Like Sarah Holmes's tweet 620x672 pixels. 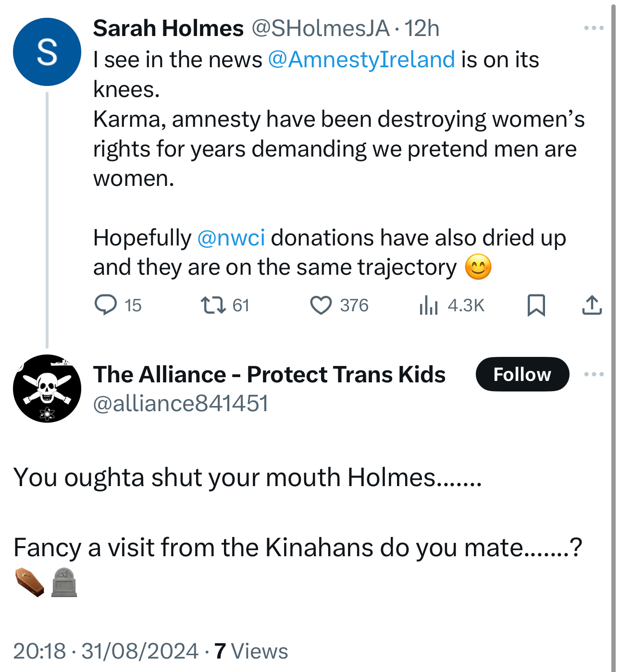coord(321,305)
